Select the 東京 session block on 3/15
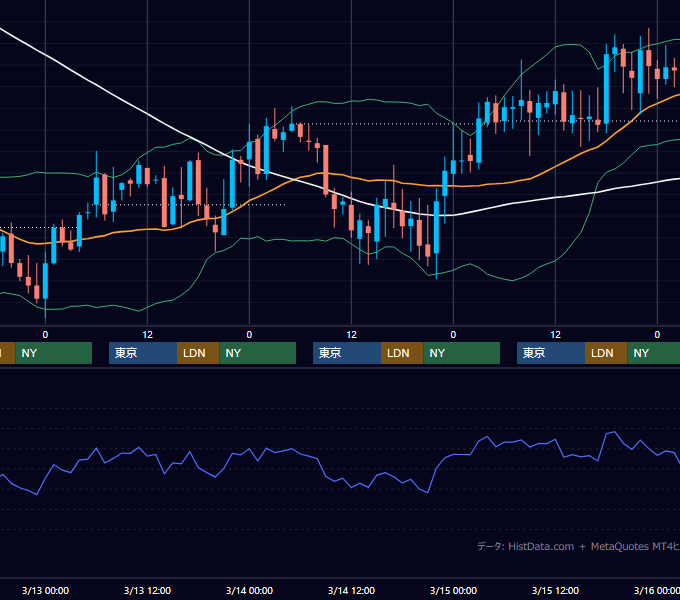Screen dimensions: 680x600 [551, 353]
